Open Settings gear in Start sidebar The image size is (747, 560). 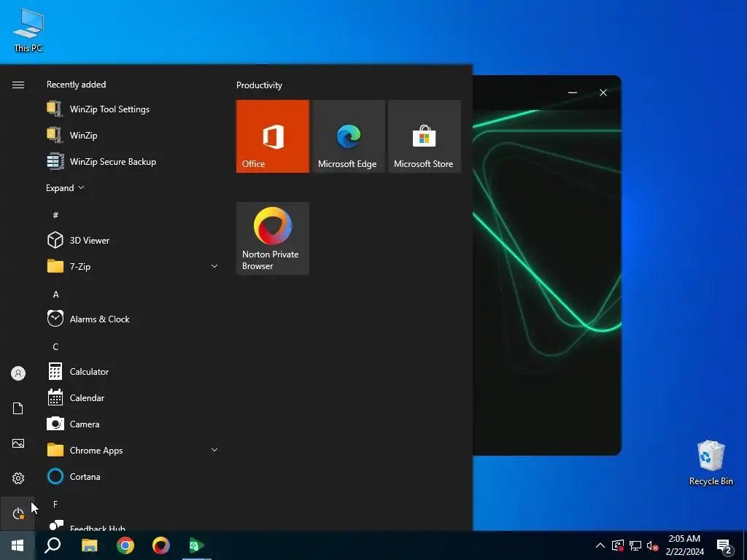click(x=18, y=478)
